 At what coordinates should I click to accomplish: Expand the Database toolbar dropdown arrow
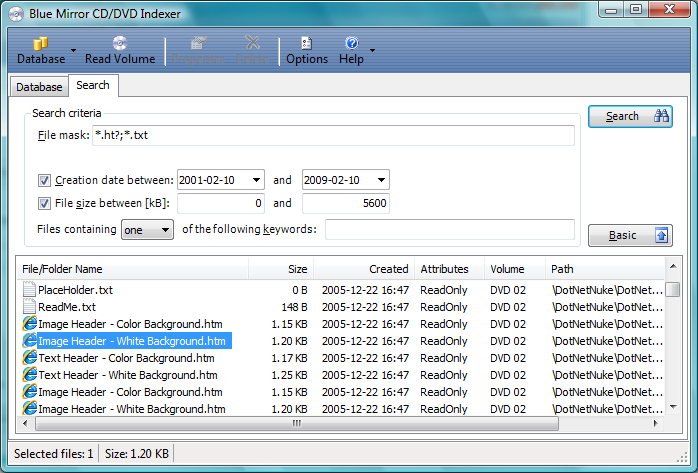click(73, 50)
